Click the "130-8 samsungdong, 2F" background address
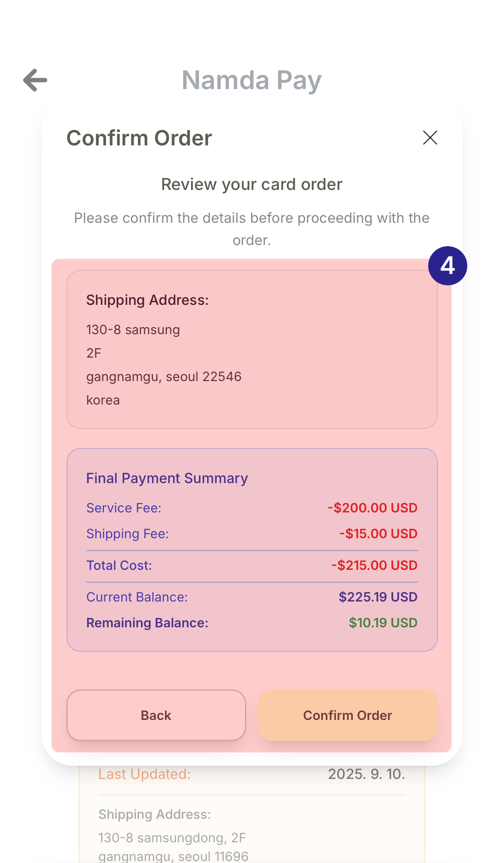The height and width of the screenshot is (863, 504). click(172, 838)
